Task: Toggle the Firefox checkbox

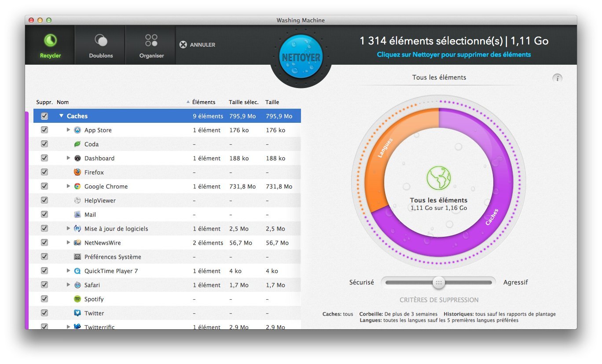Action: tap(44, 172)
